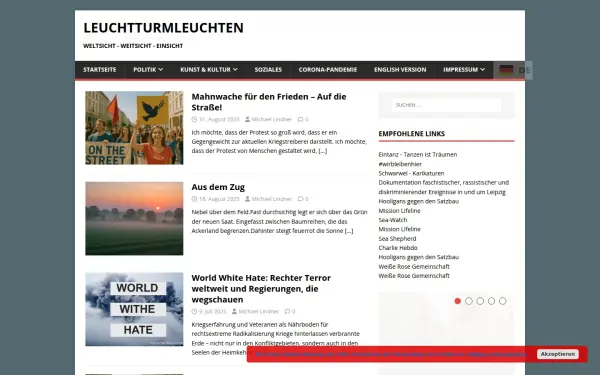This screenshot has height=375, width=600.
Task: Expand the Politik dropdown chevron
Action: click(161, 70)
